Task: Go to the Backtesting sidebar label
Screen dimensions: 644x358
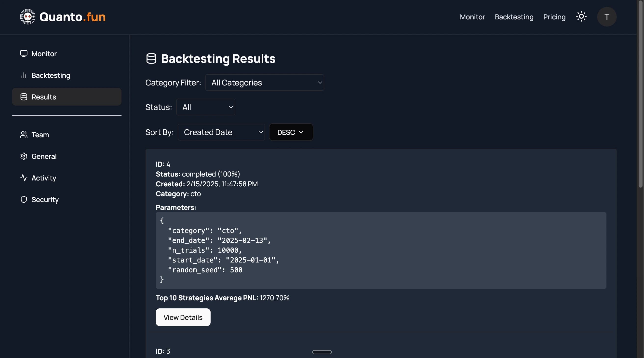Action: (51, 75)
